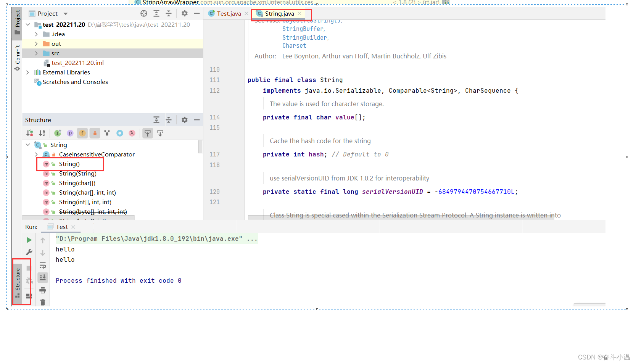Image resolution: width=636 pixels, height=364 pixels.
Task: Toggle show inherited members in Structure
Action: [x=58, y=133]
